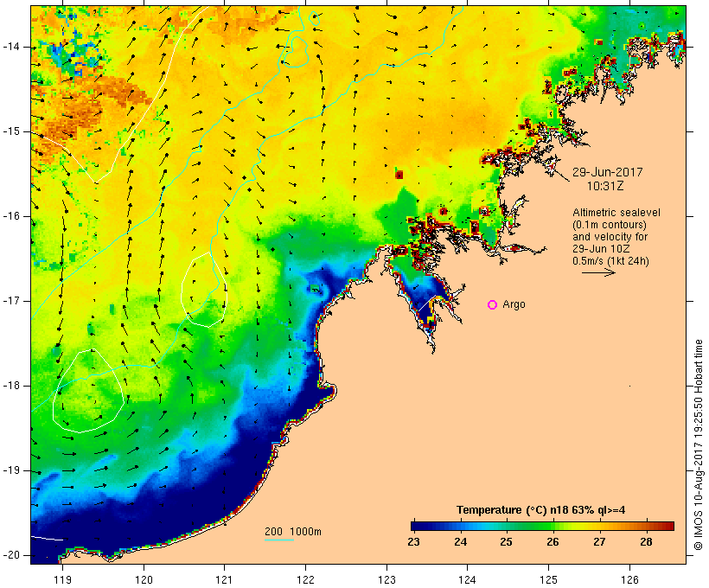Click longitude axis label '126'
This screenshot has height=588, width=709.
click(629, 579)
